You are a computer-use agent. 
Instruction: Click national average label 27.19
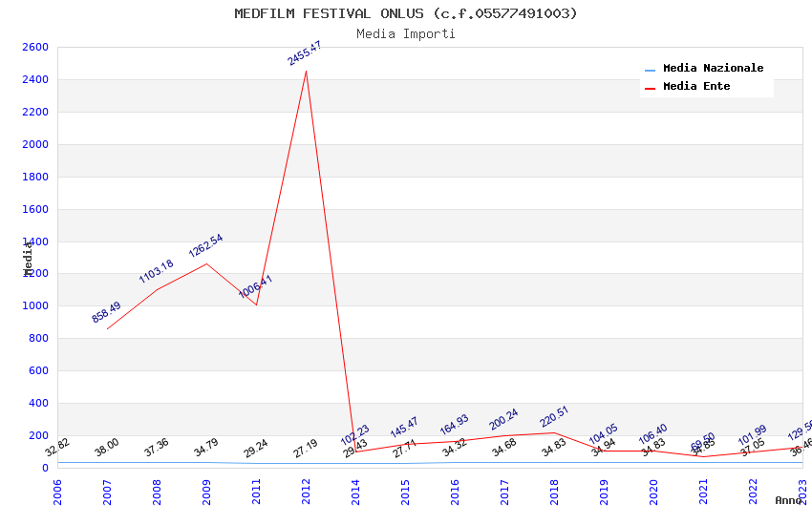click(306, 449)
